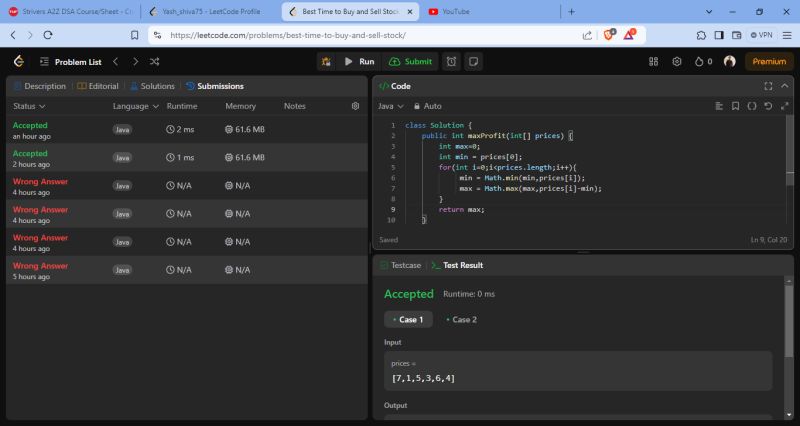Maximize the Code panel to fullscreen
The height and width of the screenshot is (426, 800).
(x=768, y=86)
